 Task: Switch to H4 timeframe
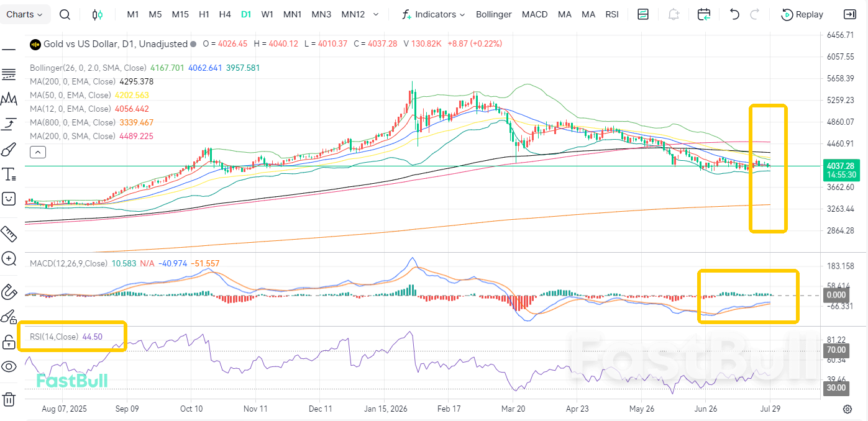tap(225, 14)
